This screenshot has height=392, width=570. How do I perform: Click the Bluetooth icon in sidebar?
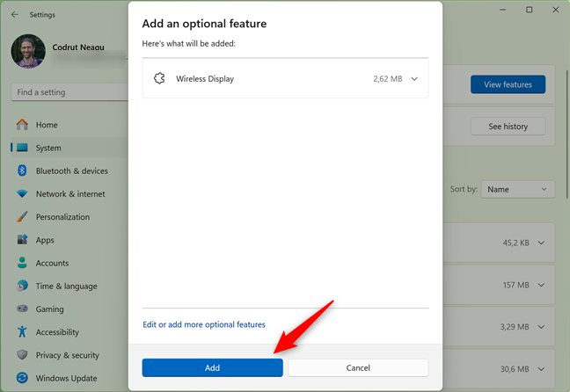pos(22,171)
